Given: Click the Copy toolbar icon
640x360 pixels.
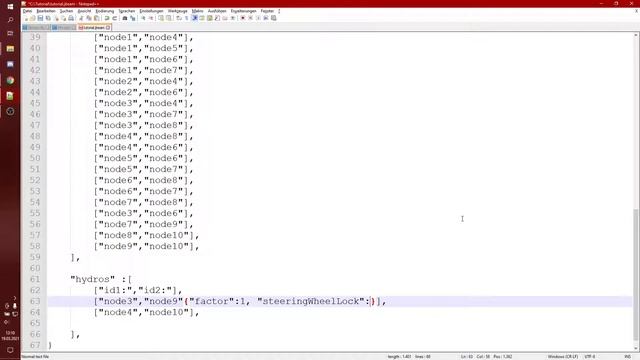Looking at the screenshot, I should pyautogui.click(x=89, y=18).
